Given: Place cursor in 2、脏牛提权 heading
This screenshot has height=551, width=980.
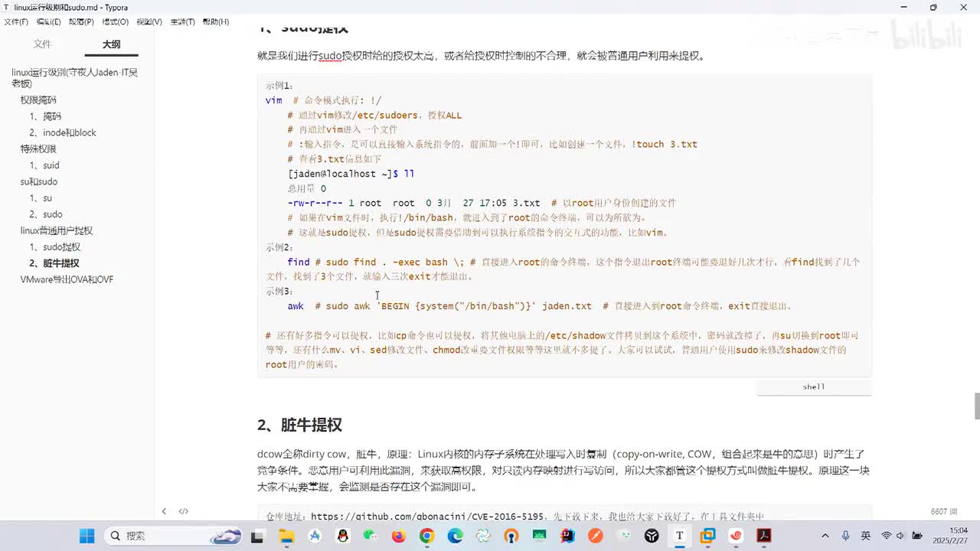Looking at the screenshot, I should tap(299, 425).
